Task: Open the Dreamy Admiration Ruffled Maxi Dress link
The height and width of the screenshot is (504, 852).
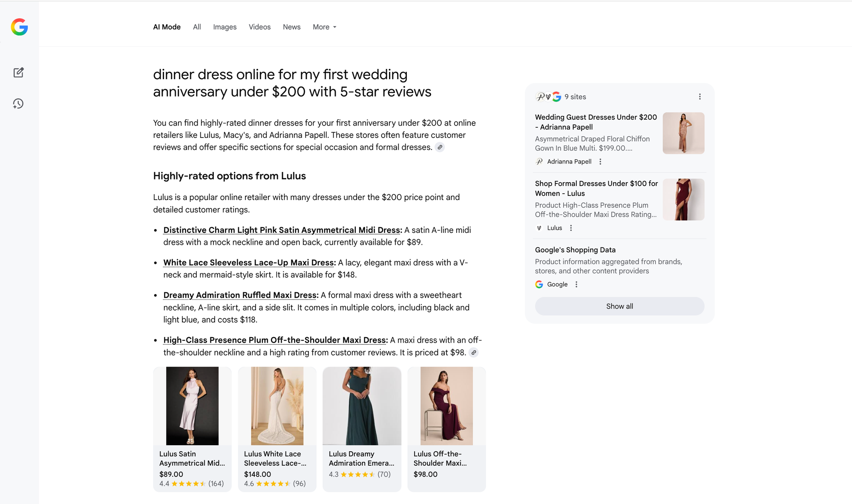Action: 239,295
